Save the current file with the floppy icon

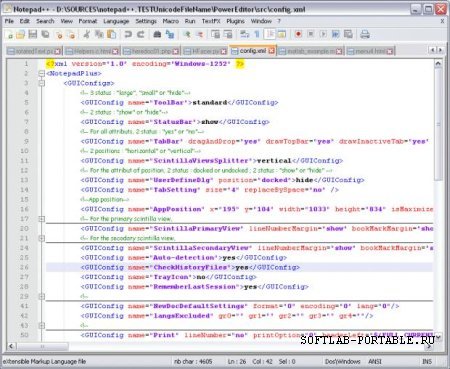click(33, 34)
